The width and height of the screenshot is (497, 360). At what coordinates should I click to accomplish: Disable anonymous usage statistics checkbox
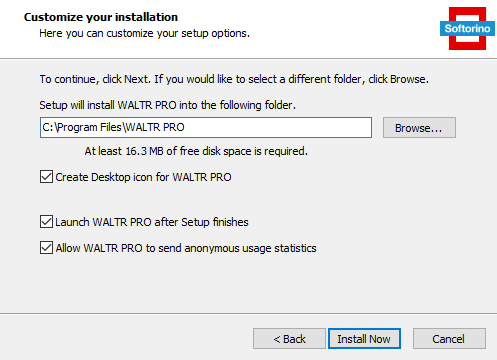coord(46,248)
